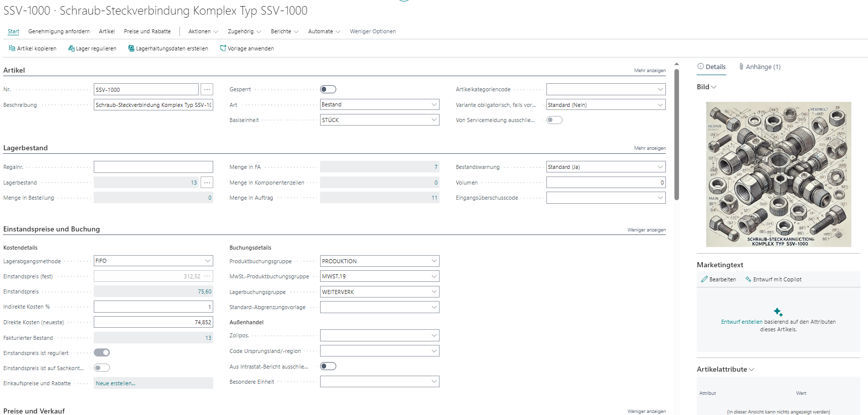Click the ellipsis in Einstandspreis (fest) field

click(x=207, y=276)
